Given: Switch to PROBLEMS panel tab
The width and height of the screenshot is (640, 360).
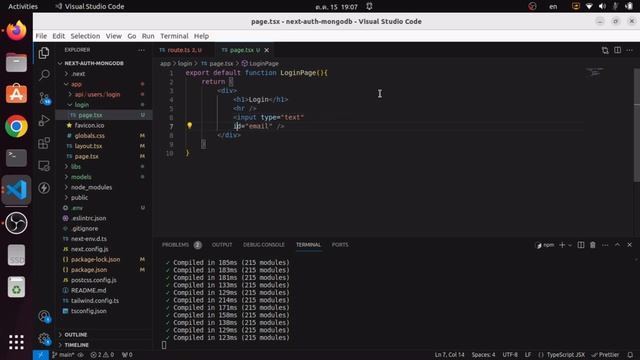Looking at the screenshot, I should pos(181,245).
